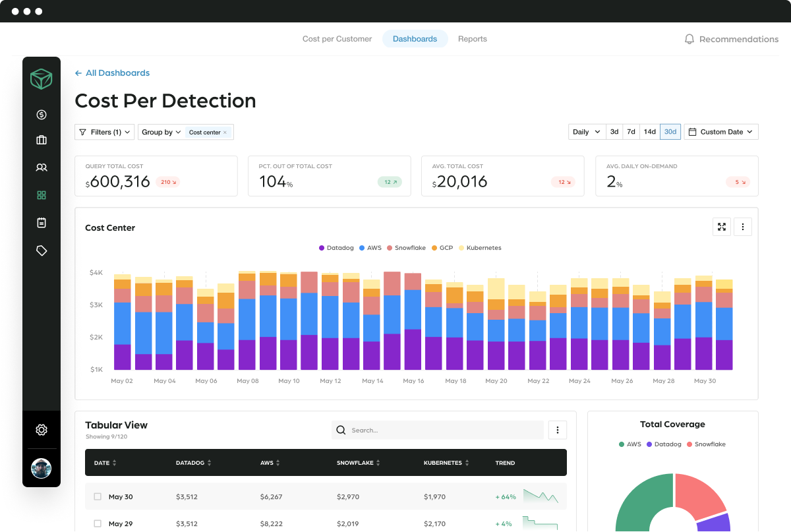Select the briefcase icon in the sidebar
This screenshot has height=532, width=791.
(x=41, y=140)
